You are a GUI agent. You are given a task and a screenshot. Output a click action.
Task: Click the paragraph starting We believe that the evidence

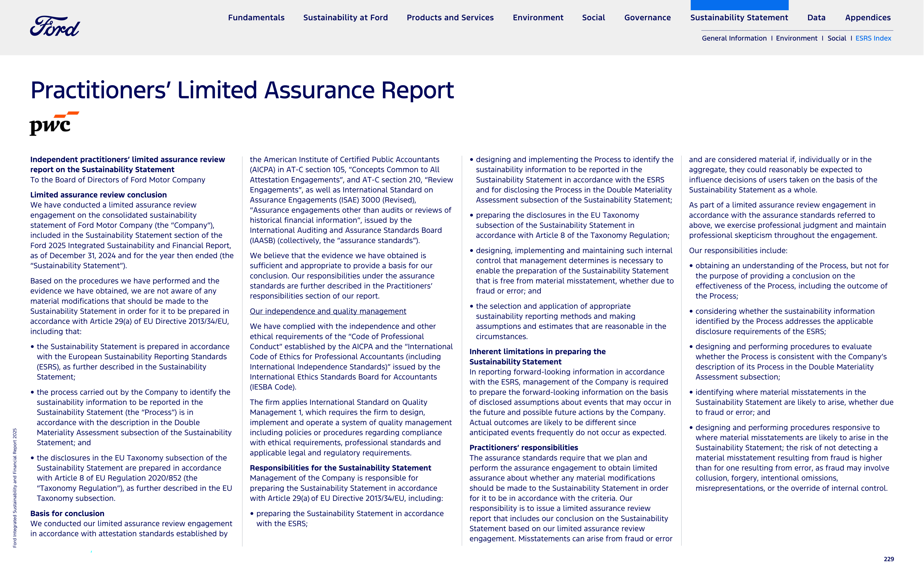click(342, 276)
